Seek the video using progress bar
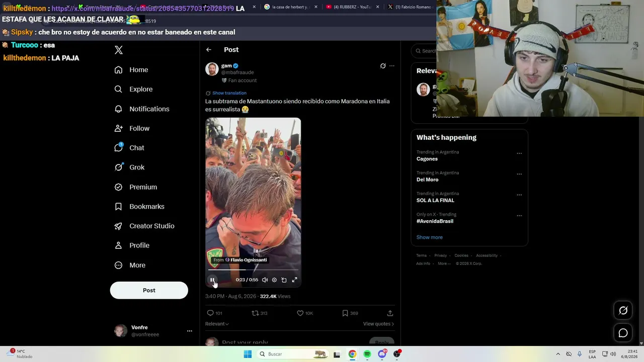The height and width of the screenshot is (362, 644). (x=253, y=270)
